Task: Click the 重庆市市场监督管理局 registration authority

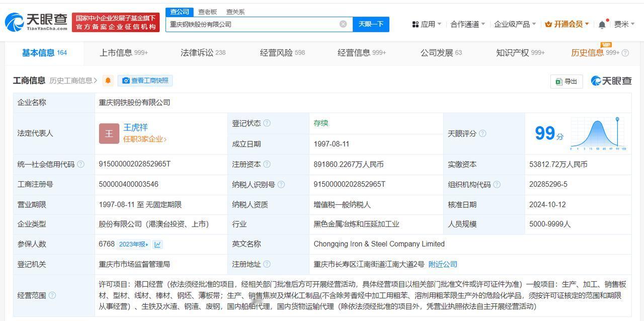Action: [134, 264]
